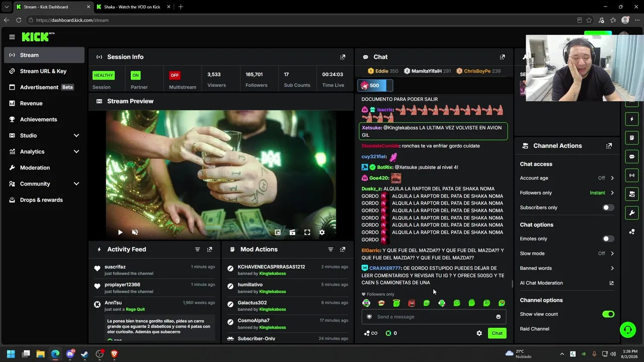Open Achievements page
Image resolution: width=644 pixels, height=362 pixels.
click(x=44, y=120)
